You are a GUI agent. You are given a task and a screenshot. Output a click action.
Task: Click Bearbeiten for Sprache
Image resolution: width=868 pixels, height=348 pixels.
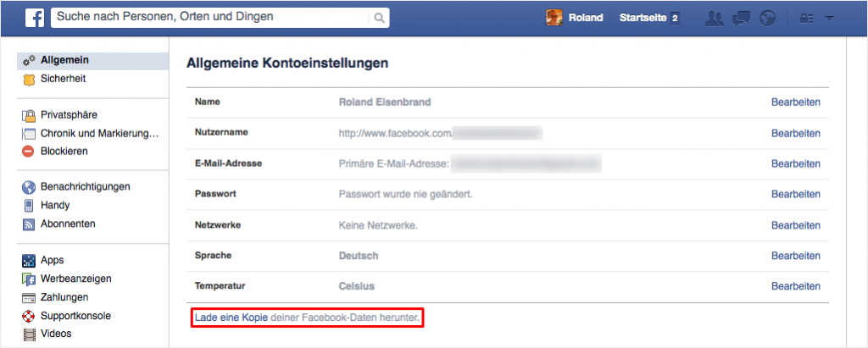coord(795,256)
